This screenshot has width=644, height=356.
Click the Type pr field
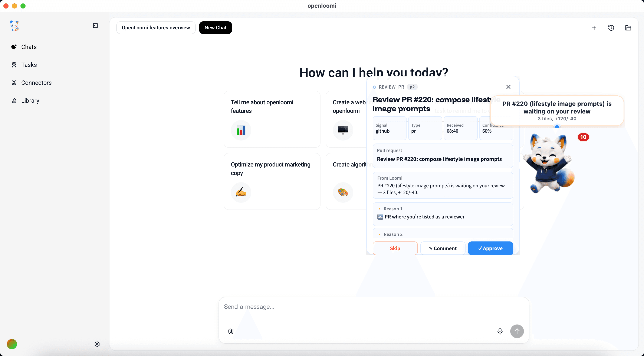pyautogui.click(x=425, y=128)
